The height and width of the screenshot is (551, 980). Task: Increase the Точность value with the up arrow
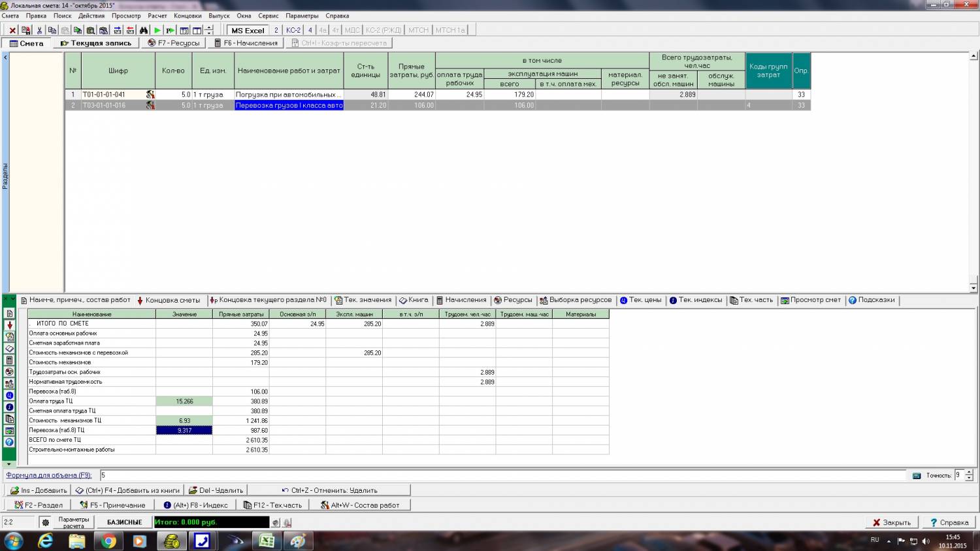(969, 473)
